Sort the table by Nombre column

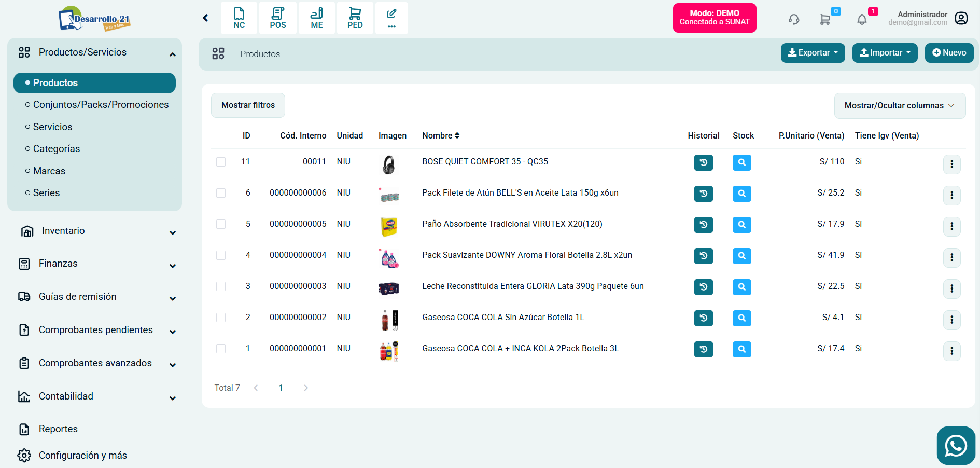point(441,136)
